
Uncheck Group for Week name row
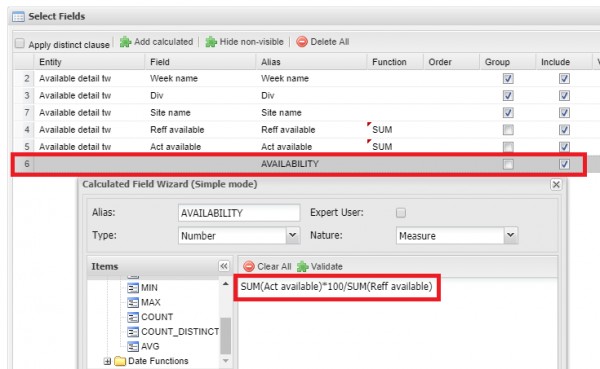(508, 78)
